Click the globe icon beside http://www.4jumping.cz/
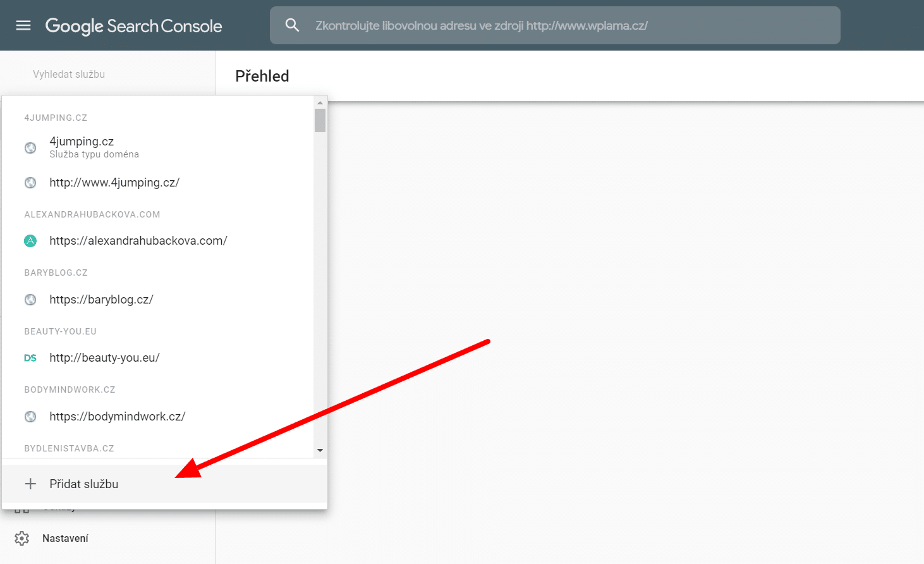924x564 pixels. (x=30, y=183)
